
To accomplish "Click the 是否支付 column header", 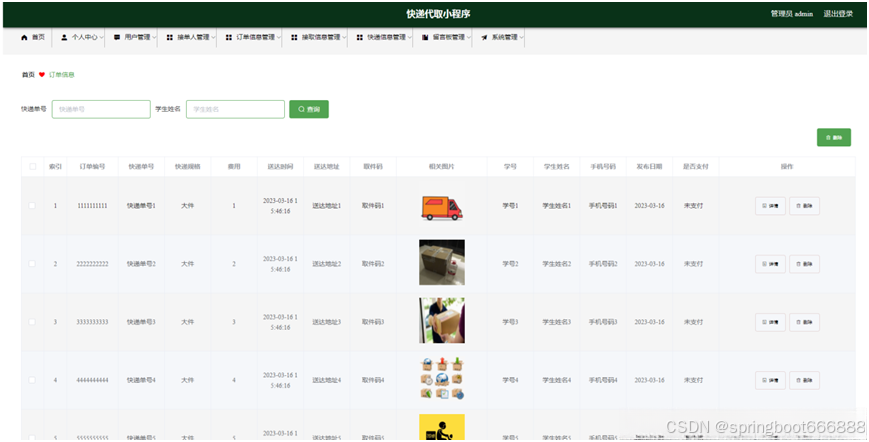I will click(x=696, y=166).
